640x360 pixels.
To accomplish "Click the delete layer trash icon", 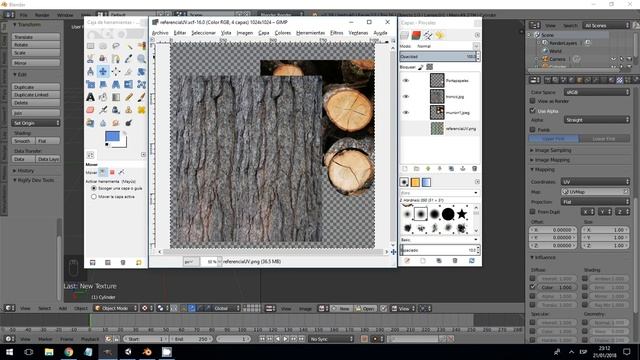I will tap(474, 169).
